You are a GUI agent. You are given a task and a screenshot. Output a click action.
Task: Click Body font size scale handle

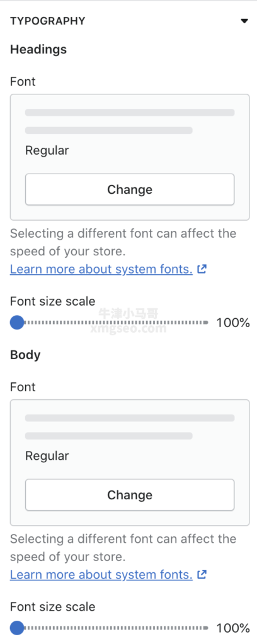[17, 628]
